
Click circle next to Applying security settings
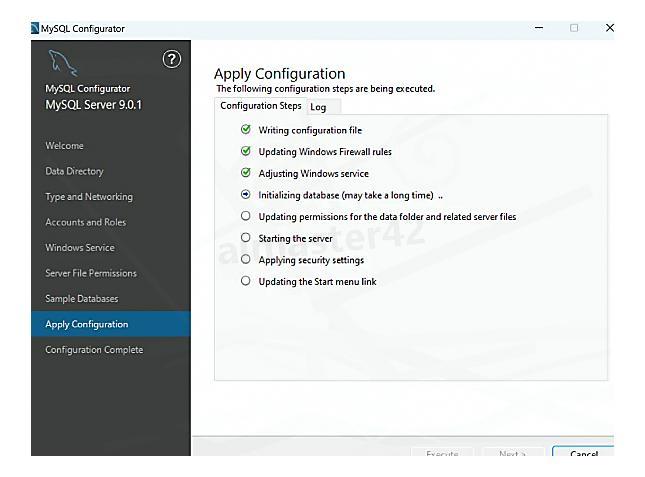click(x=246, y=260)
